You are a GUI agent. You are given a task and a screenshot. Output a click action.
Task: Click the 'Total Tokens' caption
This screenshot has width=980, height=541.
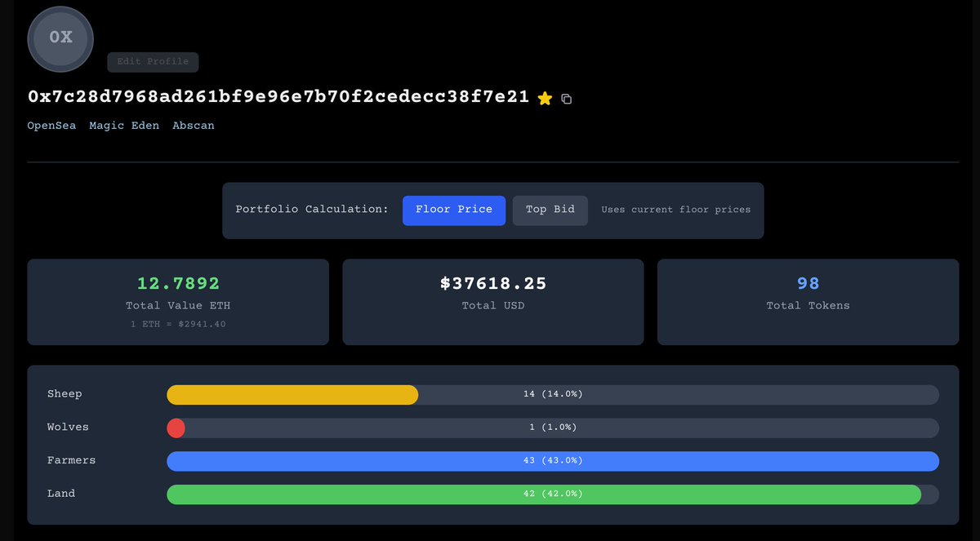[808, 306]
